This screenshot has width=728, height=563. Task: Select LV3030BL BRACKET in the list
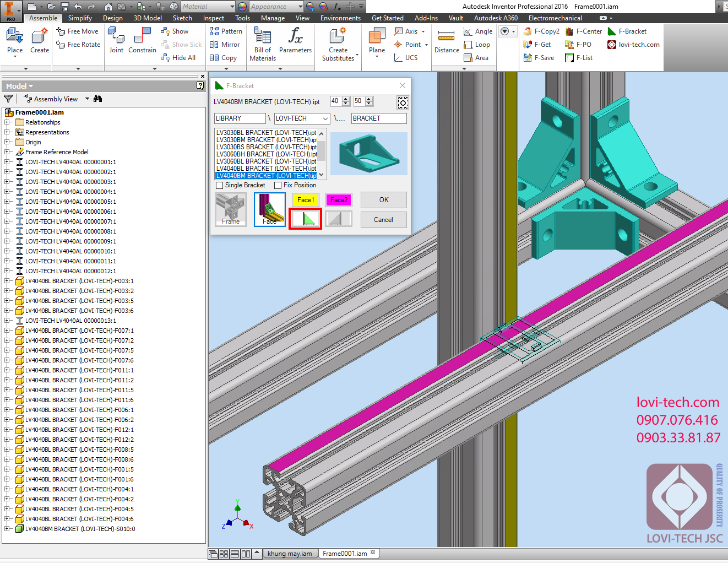(266, 133)
